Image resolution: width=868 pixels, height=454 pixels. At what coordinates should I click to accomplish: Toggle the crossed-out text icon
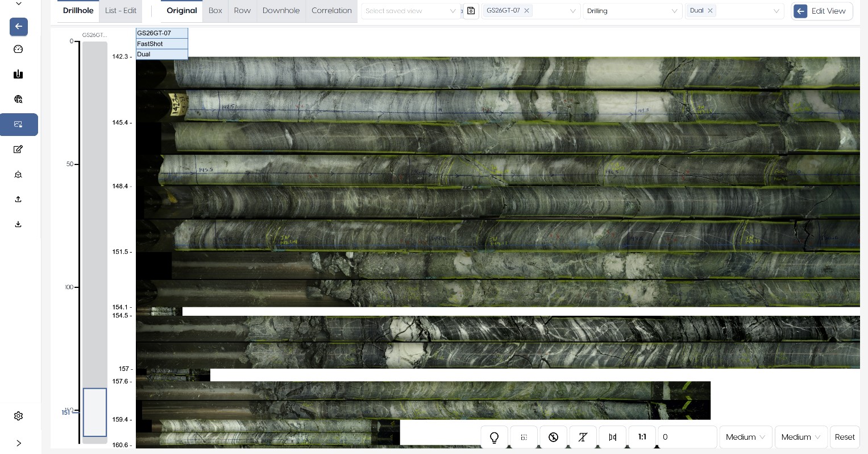(x=583, y=437)
